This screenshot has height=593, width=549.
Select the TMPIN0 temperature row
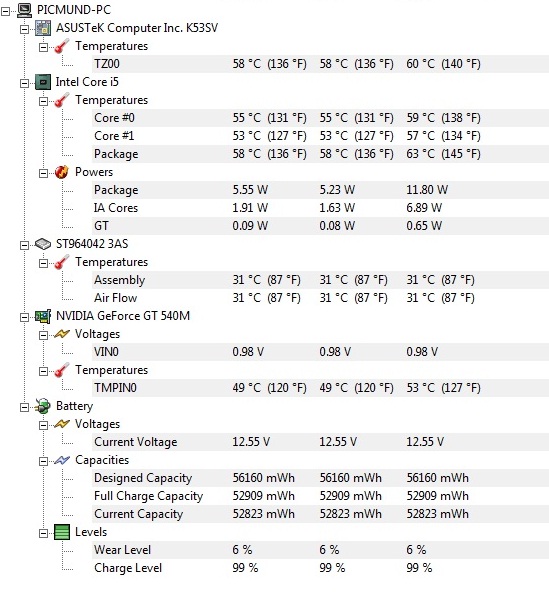pos(320,388)
